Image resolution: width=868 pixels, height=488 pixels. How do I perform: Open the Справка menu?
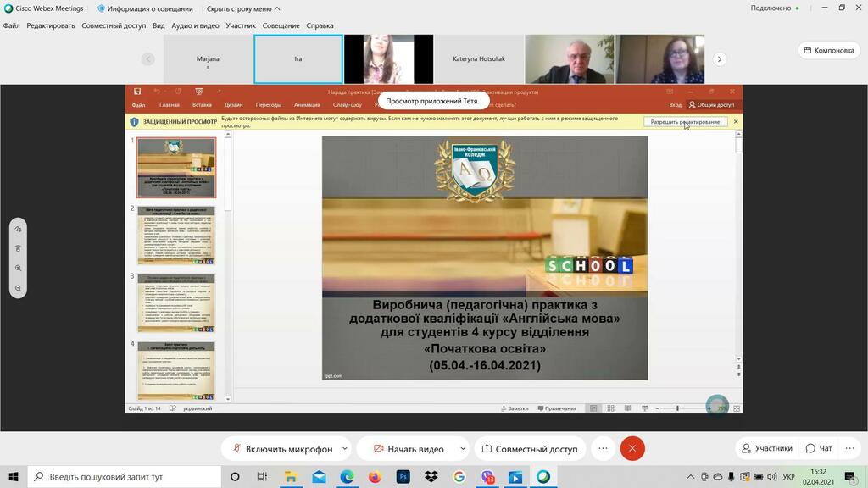[x=320, y=25]
